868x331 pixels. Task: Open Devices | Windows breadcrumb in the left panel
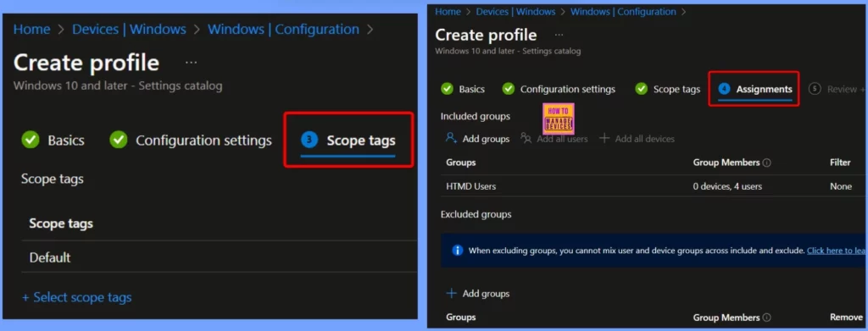[129, 30]
